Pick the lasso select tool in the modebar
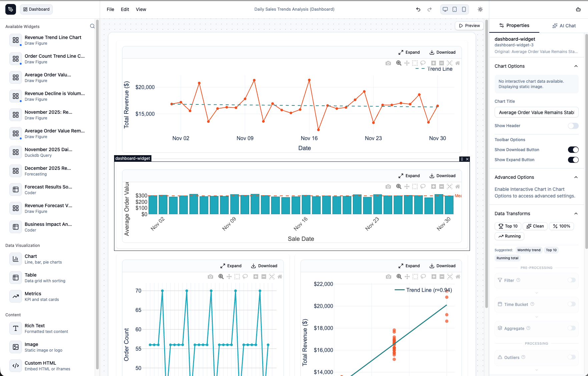Screen dimensions: 588x376 coord(423,63)
